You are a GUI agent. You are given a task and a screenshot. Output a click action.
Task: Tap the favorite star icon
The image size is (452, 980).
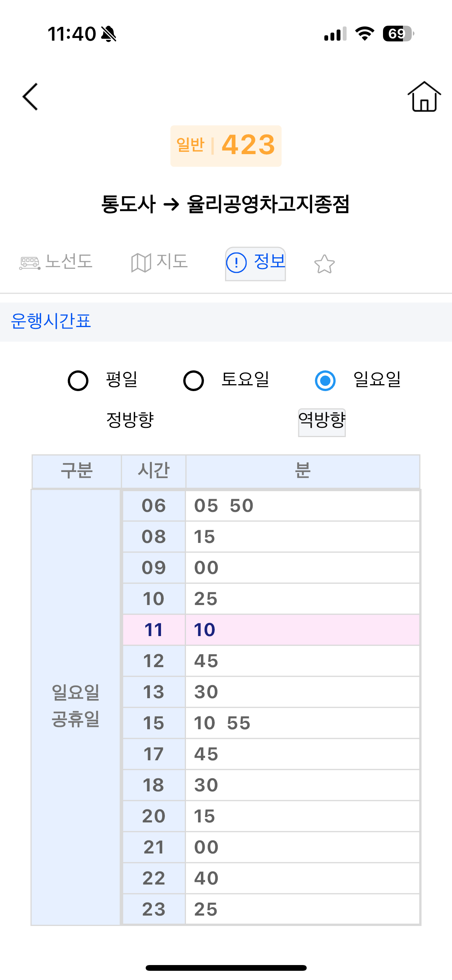[324, 264]
